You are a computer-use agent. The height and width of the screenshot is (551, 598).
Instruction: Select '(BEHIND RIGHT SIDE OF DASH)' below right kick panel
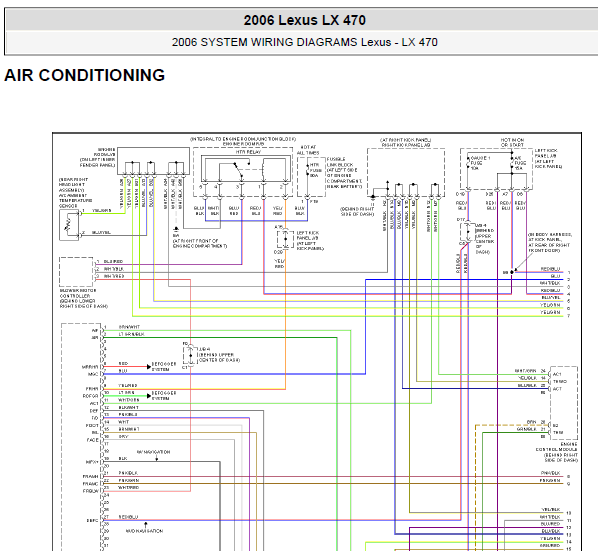coord(357,212)
